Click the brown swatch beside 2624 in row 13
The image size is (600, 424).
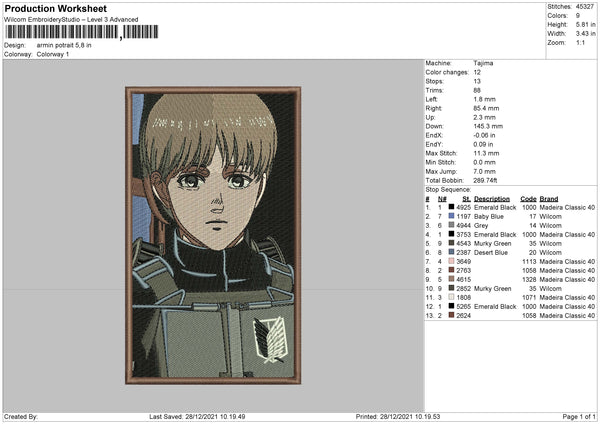tap(451, 315)
